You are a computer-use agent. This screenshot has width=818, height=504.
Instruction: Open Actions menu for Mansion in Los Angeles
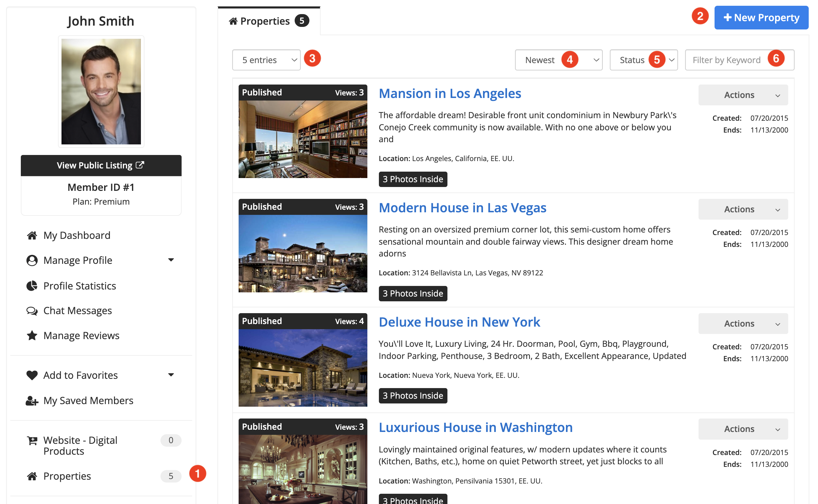click(743, 95)
